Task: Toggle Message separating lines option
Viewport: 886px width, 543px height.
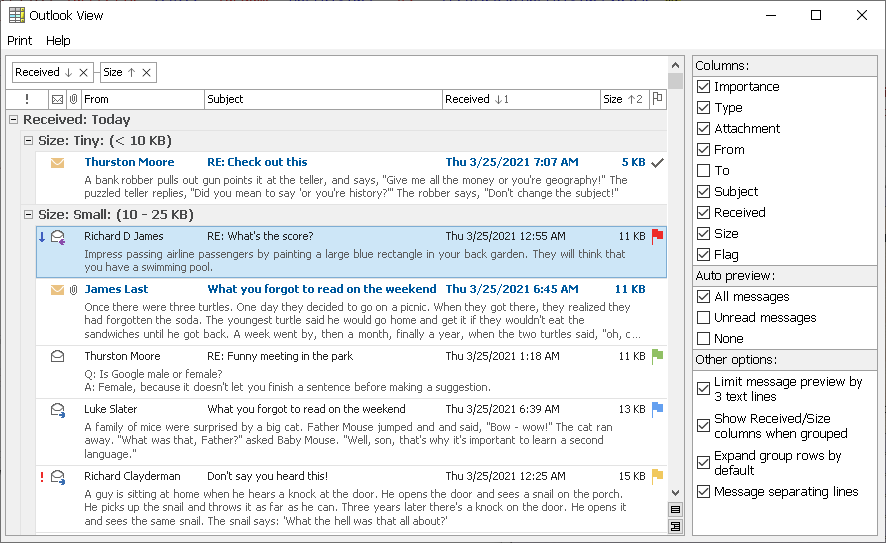Action: point(703,492)
